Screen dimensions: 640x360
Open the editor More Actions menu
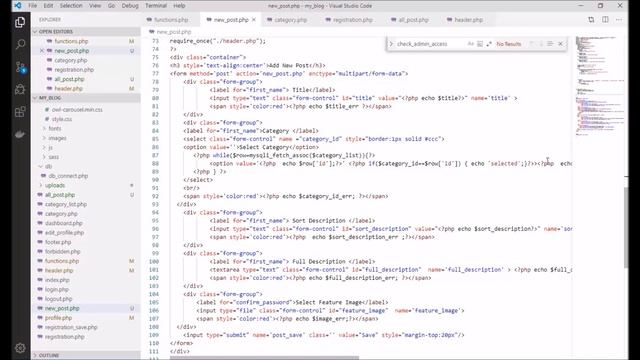619,20
